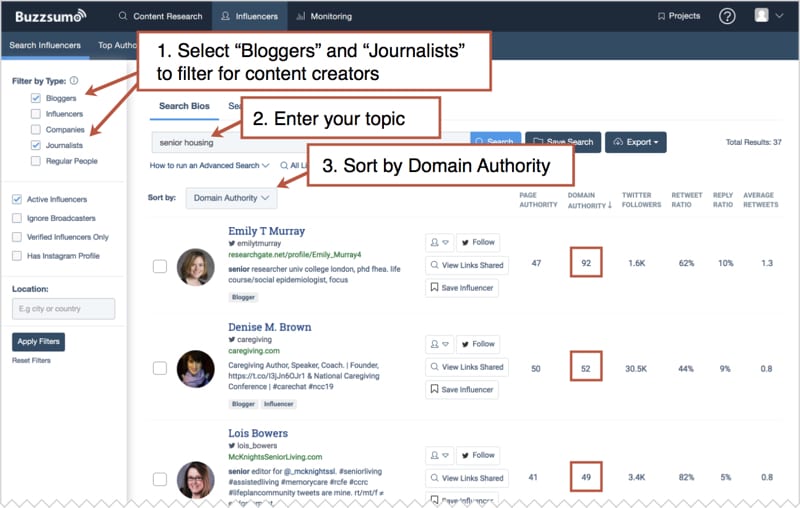Switch to the Search Bios tab
The image size is (800, 508).
pos(184,106)
